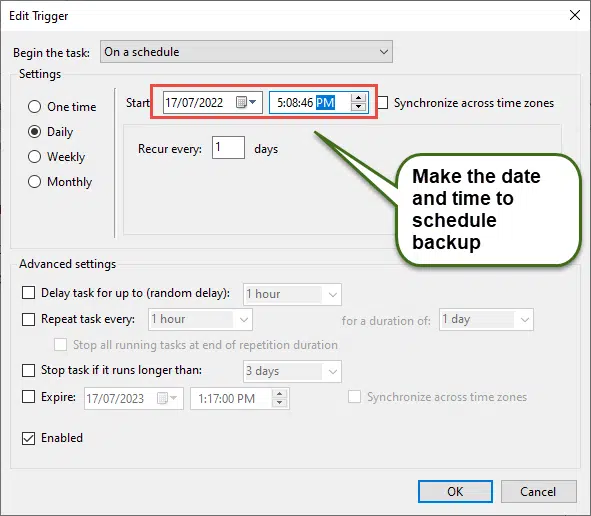
Task: Check Delay task for up to checkbox
Action: 29,293
